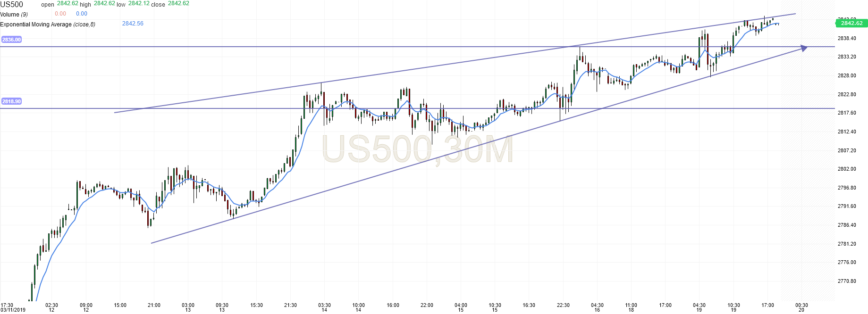Select the 00:30 time axis marker

tap(801, 305)
